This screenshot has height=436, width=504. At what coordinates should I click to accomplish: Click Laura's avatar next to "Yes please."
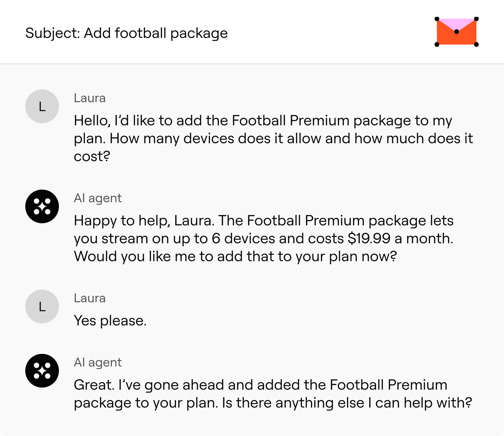coord(42,306)
